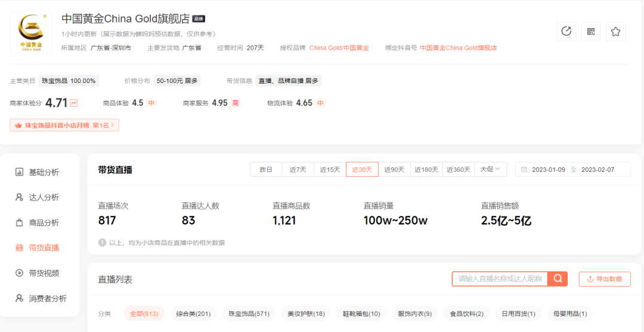Click the China Gold shop logo
The image size is (644, 332).
pyautogui.click(x=31, y=32)
